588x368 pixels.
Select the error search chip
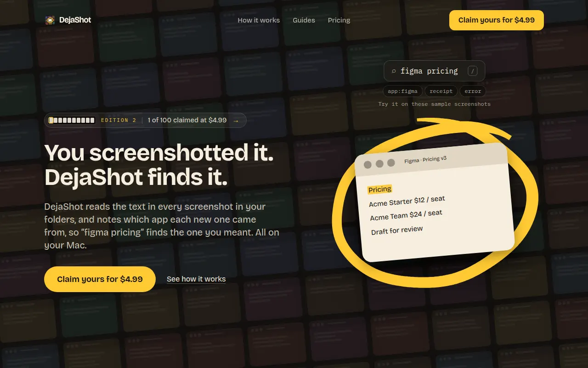(x=473, y=91)
